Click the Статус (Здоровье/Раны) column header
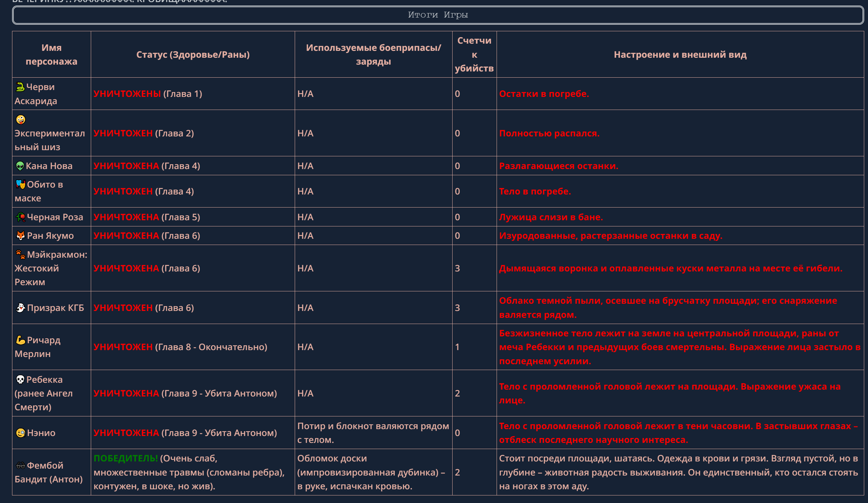Viewport: 868px width, 503px height. (x=193, y=54)
